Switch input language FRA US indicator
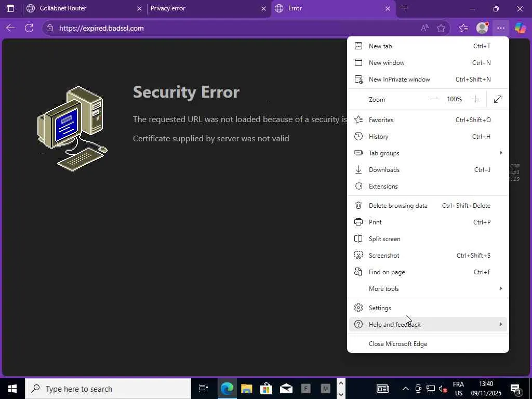532x399 pixels. pyautogui.click(x=458, y=389)
